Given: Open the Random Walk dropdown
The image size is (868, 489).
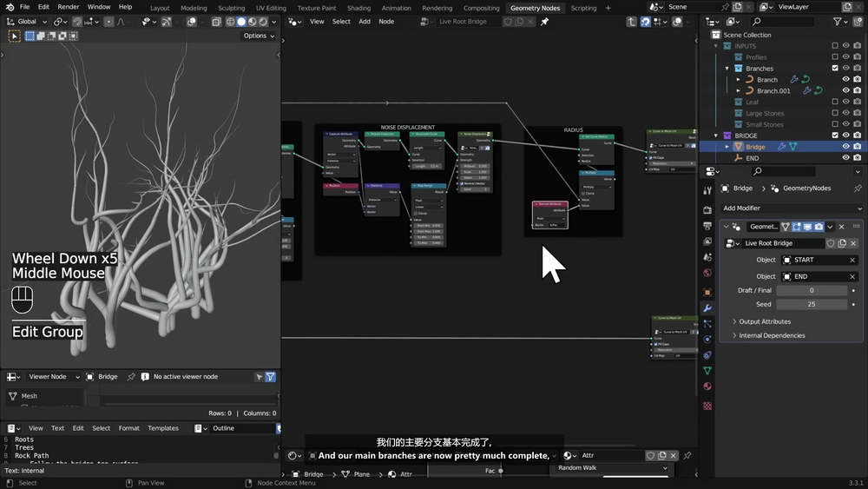Looking at the screenshot, I should (x=612, y=468).
